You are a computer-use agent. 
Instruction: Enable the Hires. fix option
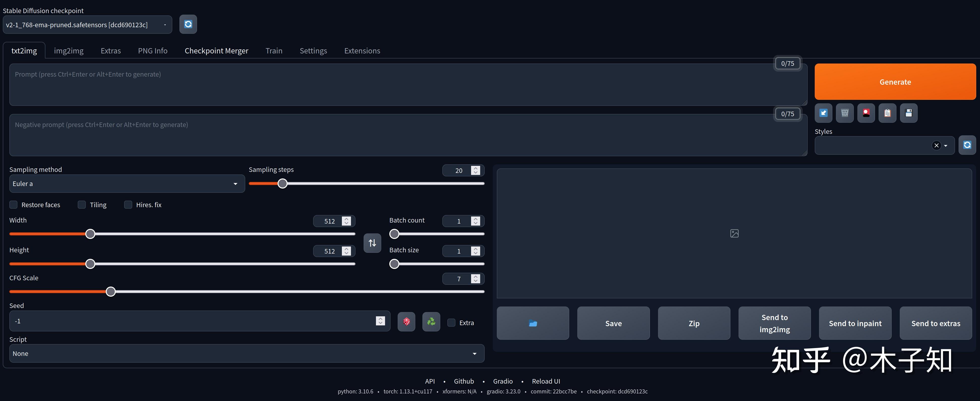(x=128, y=205)
